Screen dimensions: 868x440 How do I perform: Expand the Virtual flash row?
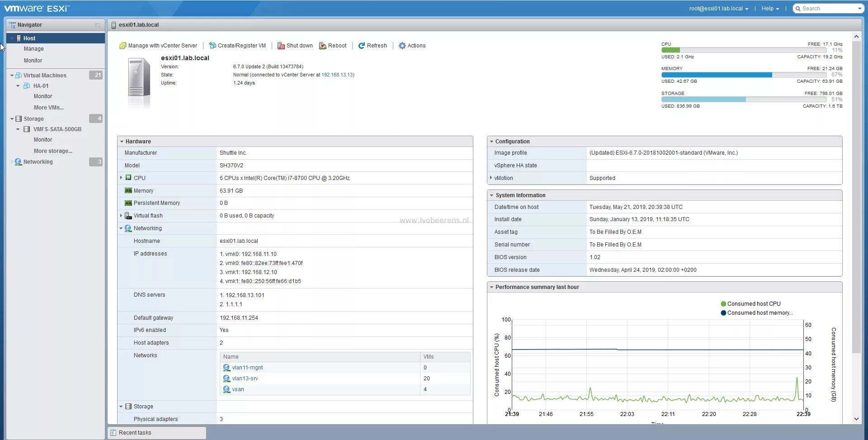click(121, 216)
